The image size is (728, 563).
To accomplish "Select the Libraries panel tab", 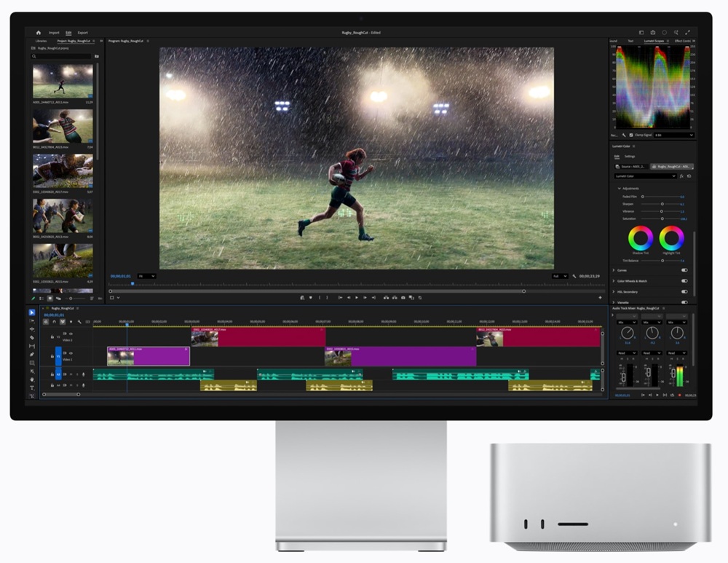I will click(x=41, y=41).
